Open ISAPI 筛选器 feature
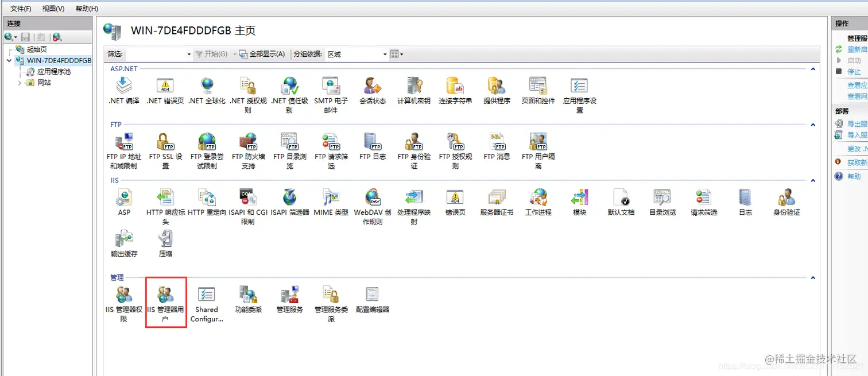 289,202
